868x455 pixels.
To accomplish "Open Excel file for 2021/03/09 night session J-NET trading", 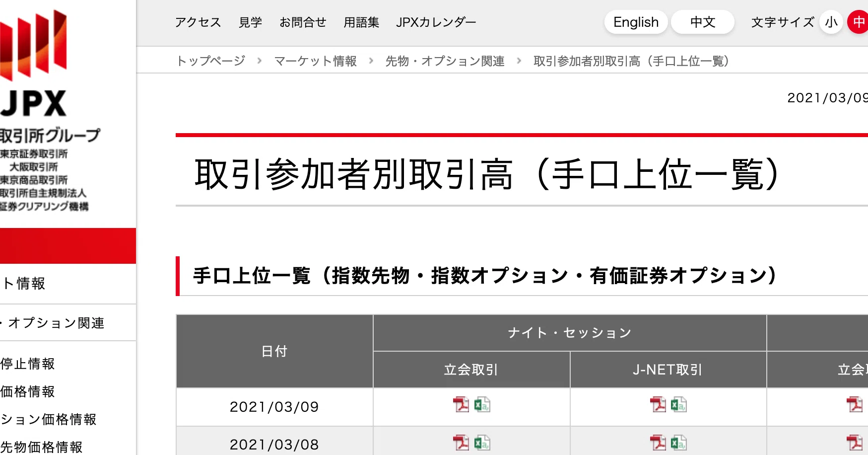I will point(679,404).
